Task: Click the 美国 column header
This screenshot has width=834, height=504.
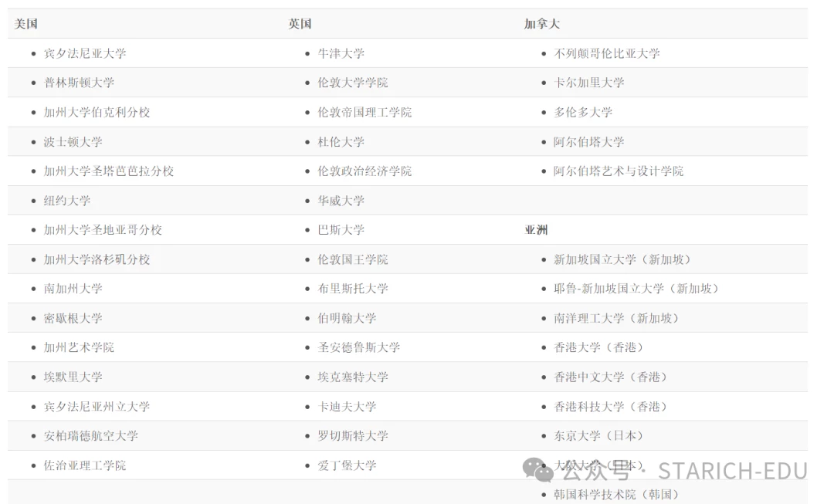Action: coord(25,24)
